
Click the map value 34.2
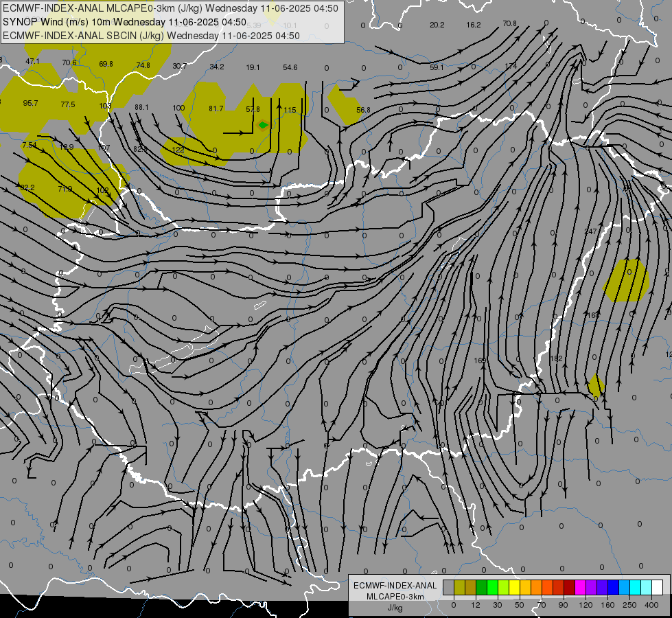click(217, 67)
